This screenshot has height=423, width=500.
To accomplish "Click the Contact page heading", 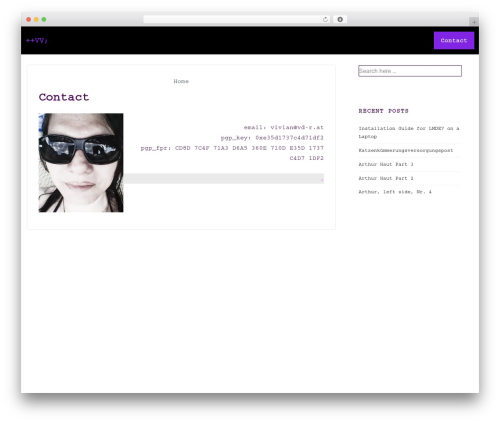I will tap(64, 97).
